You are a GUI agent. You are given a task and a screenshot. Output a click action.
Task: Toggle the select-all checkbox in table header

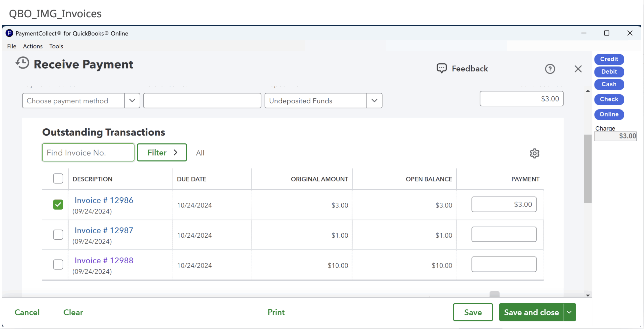click(x=58, y=178)
